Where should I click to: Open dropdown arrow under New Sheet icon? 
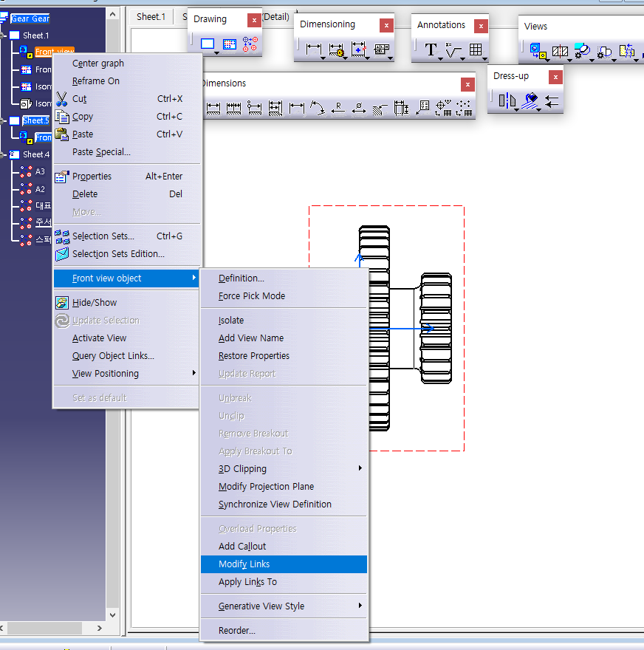click(x=216, y=53)
